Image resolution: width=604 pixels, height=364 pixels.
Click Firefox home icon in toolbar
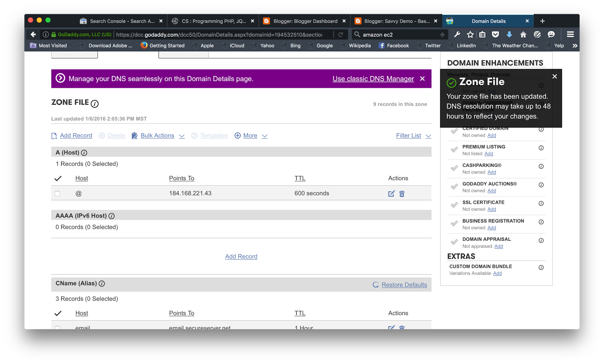tap(523, 35)
